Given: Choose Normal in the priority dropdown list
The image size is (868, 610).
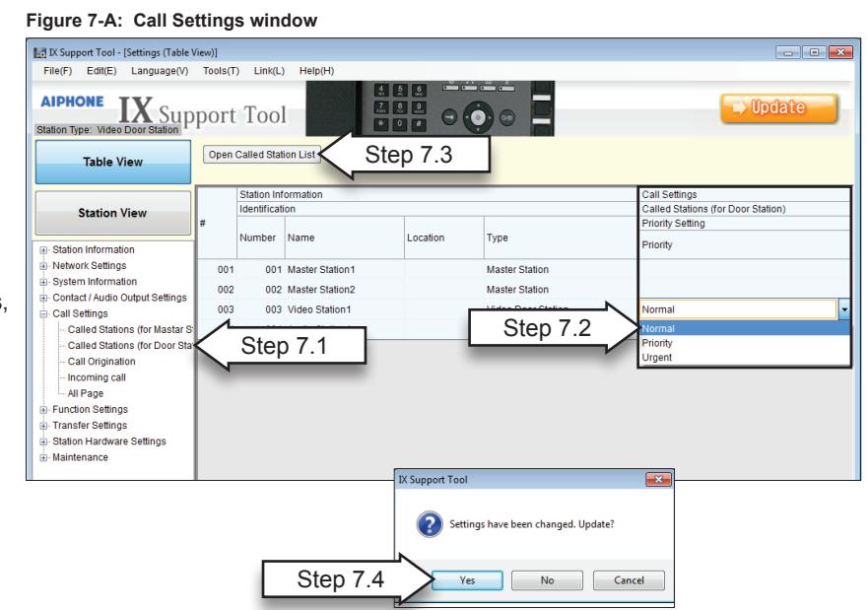Looking at the screenshot, I should [x=745, y=329].
